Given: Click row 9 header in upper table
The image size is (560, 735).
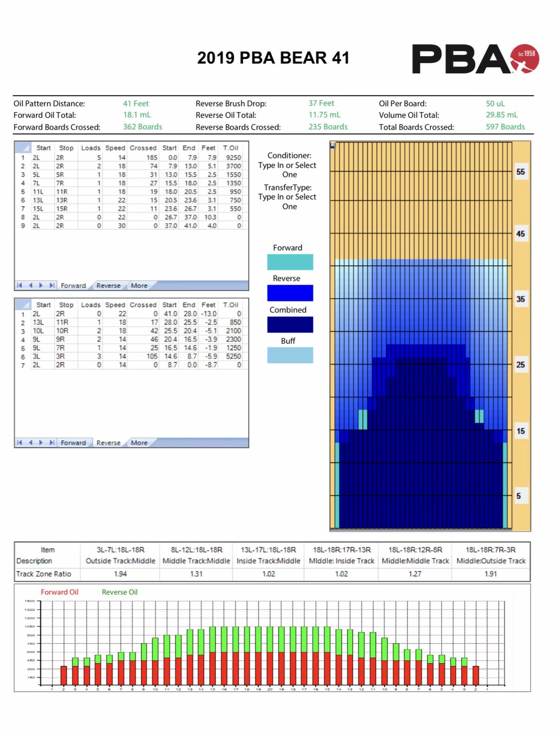Looking at the screenshot, I should [23, 226].
